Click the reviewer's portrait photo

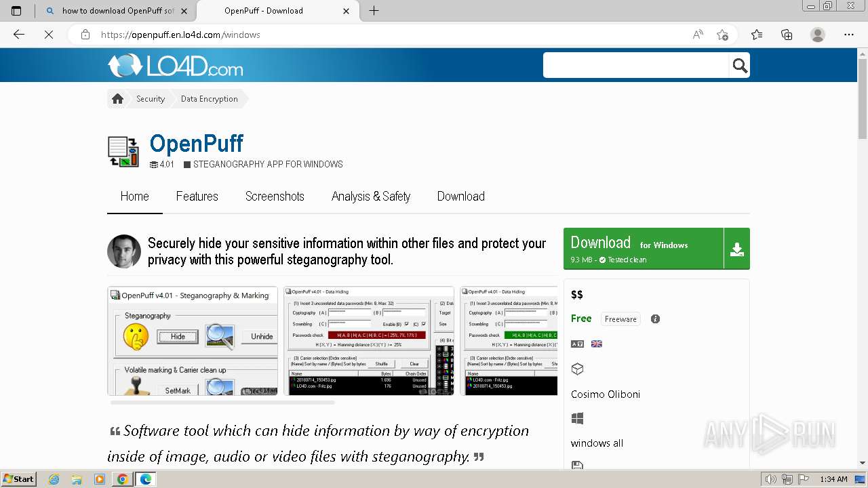tap(124, 251)
